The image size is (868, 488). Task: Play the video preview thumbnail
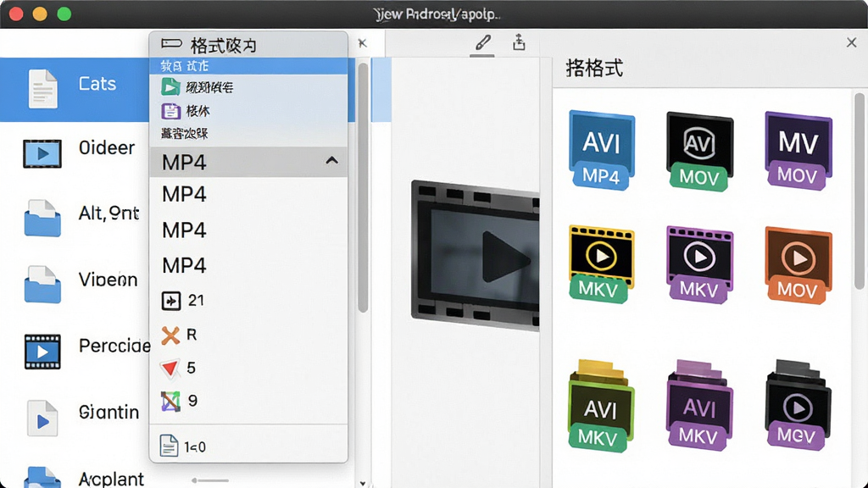476,256
